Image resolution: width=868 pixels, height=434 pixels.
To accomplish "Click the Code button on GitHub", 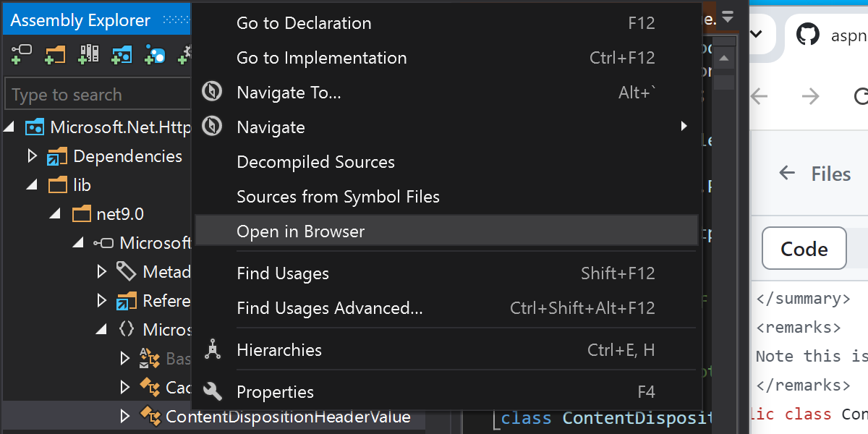I will click(x=804, y=248).
